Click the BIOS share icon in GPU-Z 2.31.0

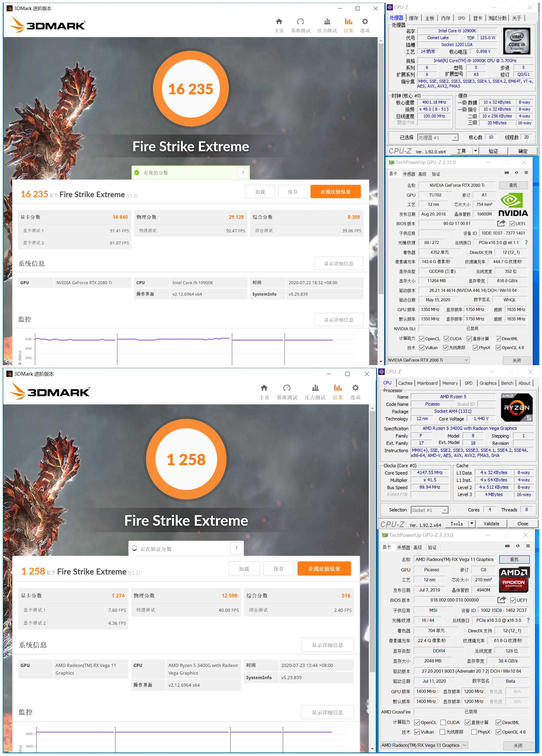click(x=501, y=223)
